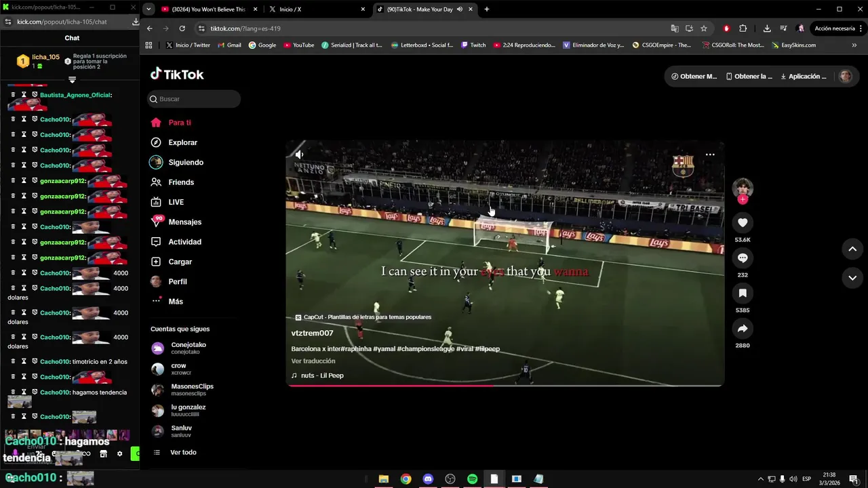868x488 pixels.
Task: Click the TikTok logo
Action: coord(177,74)
